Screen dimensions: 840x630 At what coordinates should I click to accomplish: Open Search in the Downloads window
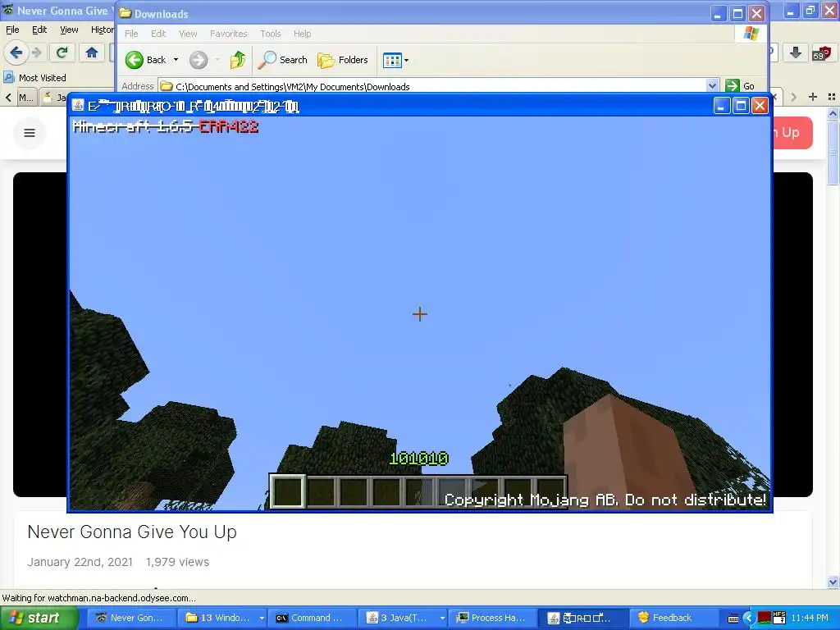282,60
